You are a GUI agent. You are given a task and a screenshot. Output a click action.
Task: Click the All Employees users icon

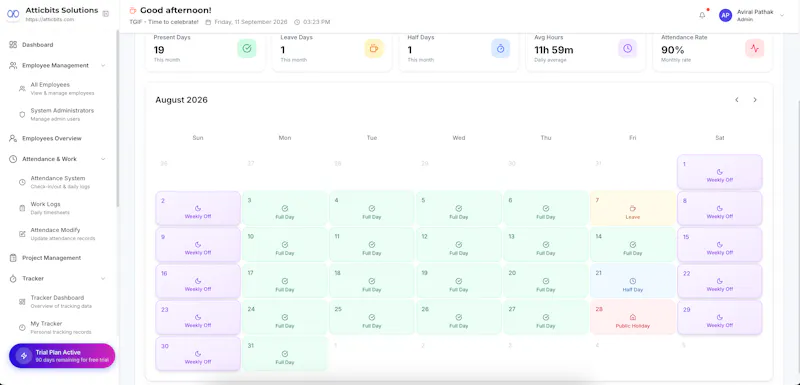(22, 89)
